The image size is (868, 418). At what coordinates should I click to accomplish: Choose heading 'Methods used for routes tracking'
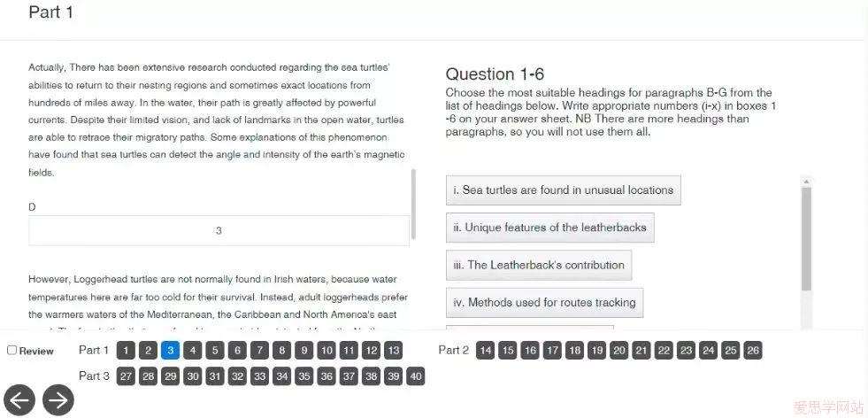click(x=545, y=303)
